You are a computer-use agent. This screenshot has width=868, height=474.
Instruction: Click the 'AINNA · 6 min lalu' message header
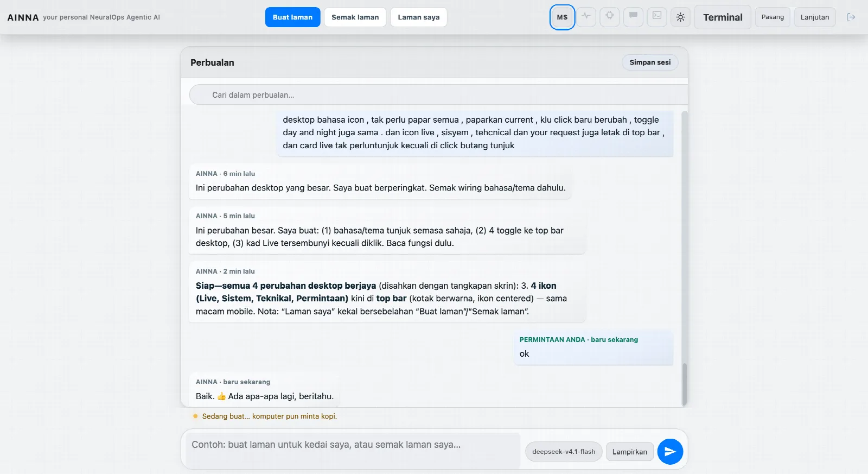(225, 174)
